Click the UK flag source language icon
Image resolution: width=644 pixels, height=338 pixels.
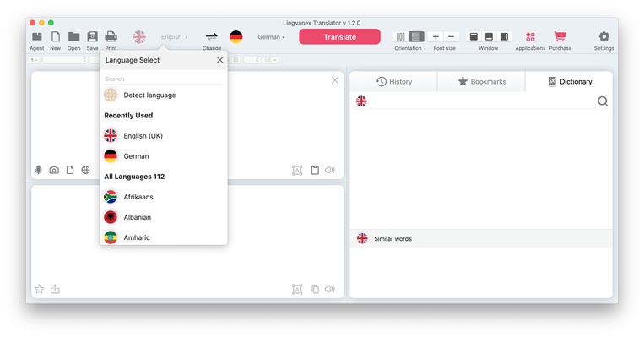139,36
